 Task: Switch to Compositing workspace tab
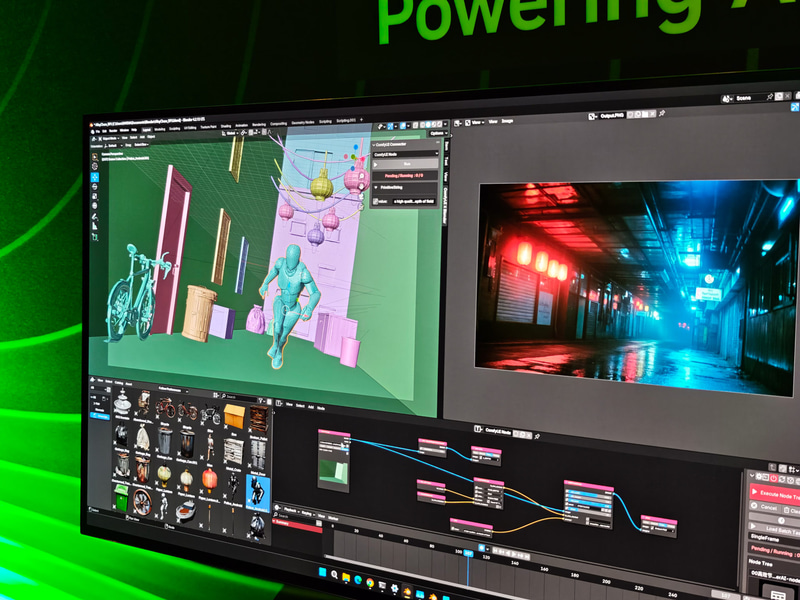click(x=279, y=123)
